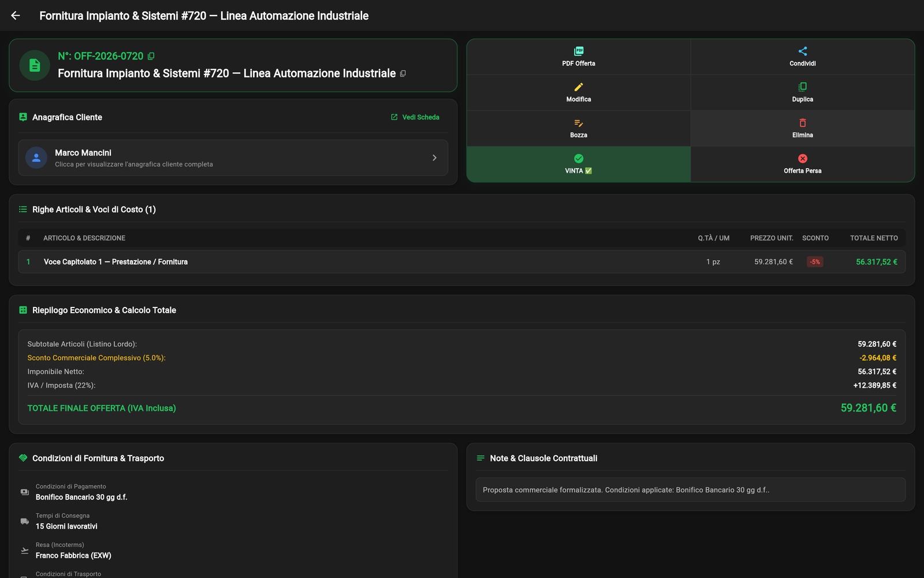Click line total 56.317,52 € in the article row
The height and width of the screenshot is (578, 924).
click(877, 262)
